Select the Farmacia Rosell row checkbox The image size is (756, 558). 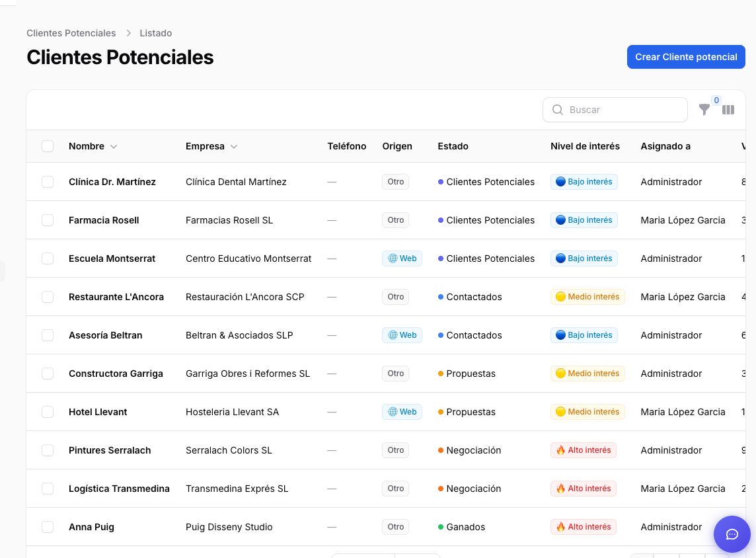(48, 220)
